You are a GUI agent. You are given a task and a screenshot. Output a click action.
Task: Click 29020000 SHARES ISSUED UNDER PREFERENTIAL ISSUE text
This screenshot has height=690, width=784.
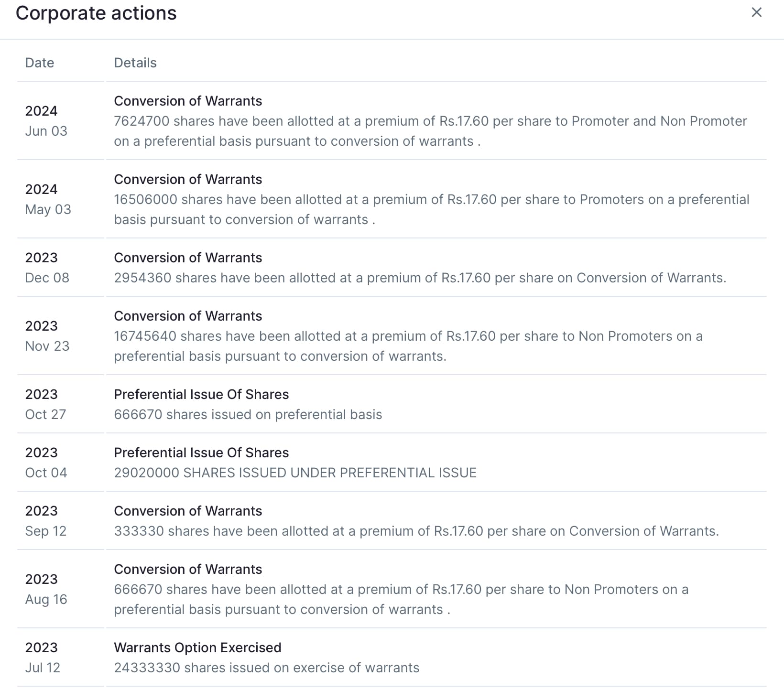[295, 473]
